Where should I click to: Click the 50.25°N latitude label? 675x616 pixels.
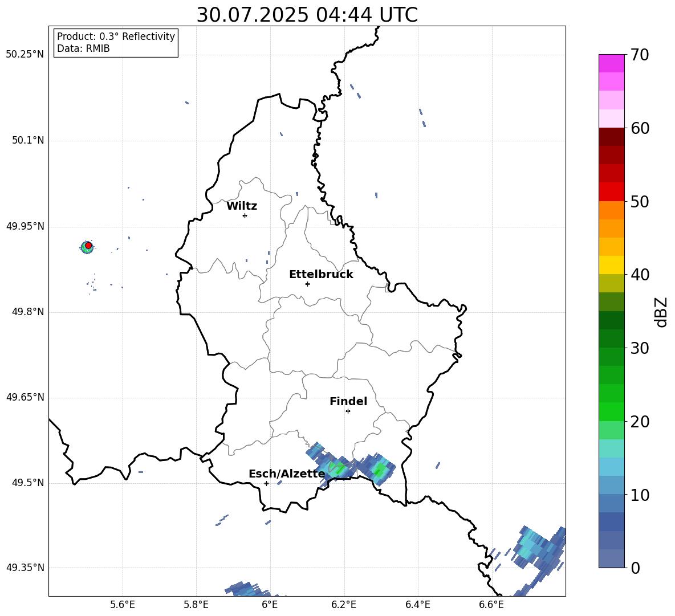click(x=25, y=55)
